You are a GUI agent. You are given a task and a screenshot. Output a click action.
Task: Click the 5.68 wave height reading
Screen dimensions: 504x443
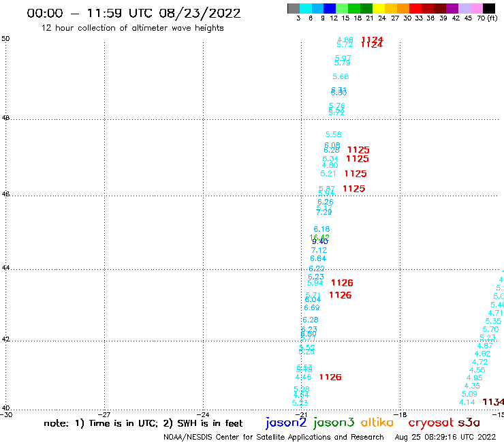(341, 76)
